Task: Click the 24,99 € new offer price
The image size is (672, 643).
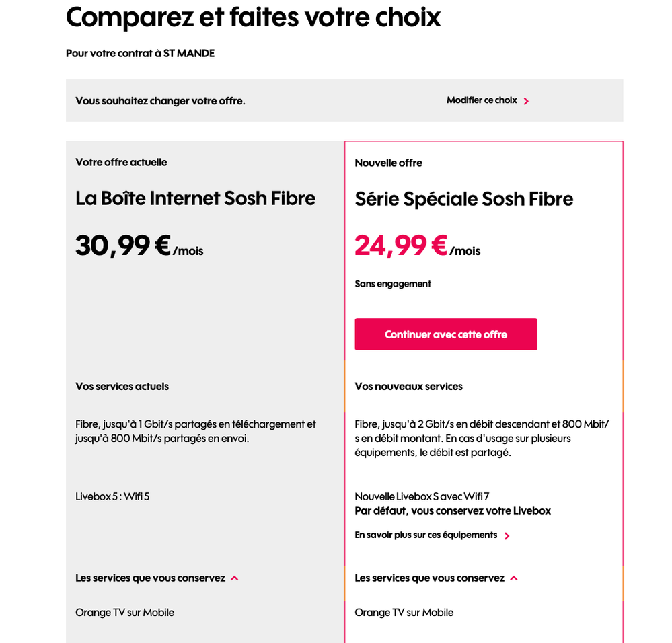Action: point(401,245)
